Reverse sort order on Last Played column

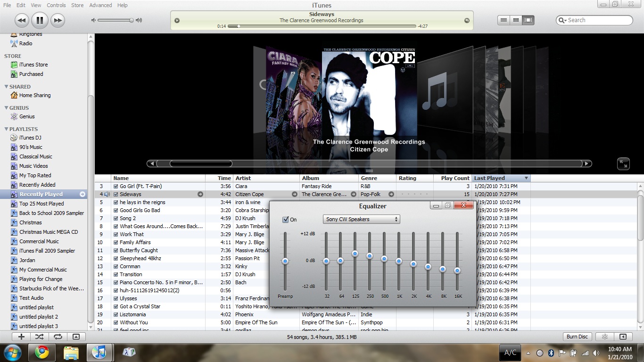click(x=501, y=178)
